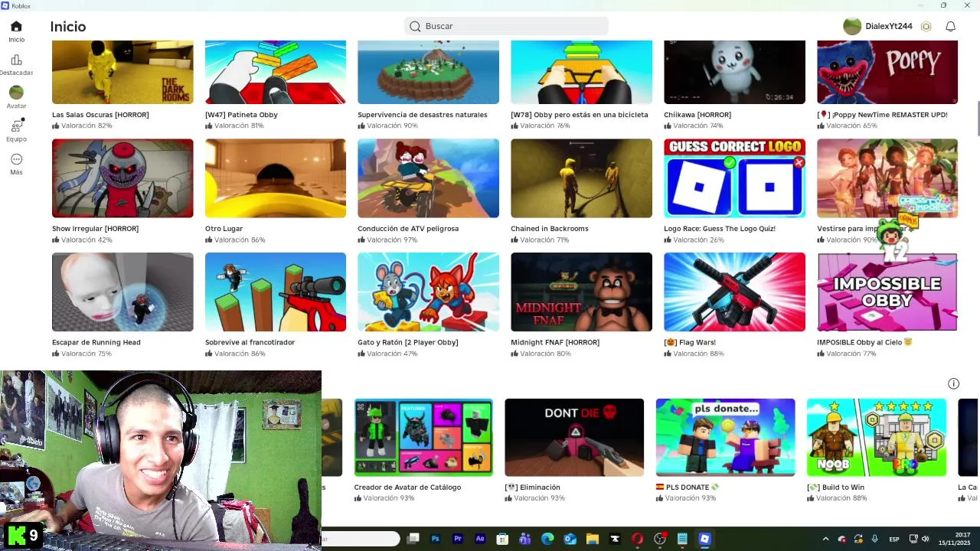The image size is (980, 551).
Task: Open the Inicio home icon in sidebar
Action: click(x=16, y=27)
